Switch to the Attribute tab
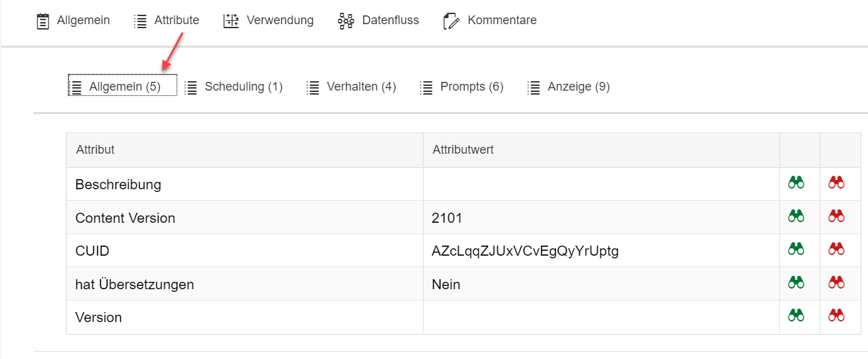 166,21
